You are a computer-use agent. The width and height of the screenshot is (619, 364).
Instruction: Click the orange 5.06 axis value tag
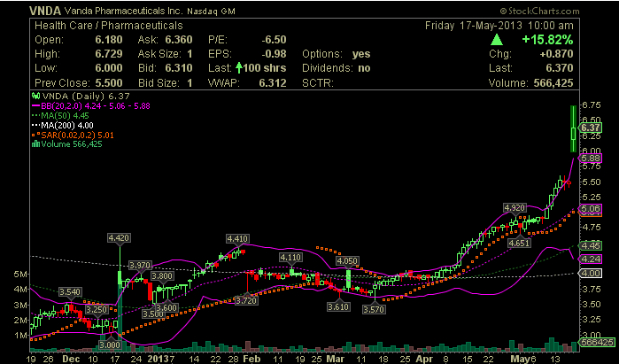point(592,209)
